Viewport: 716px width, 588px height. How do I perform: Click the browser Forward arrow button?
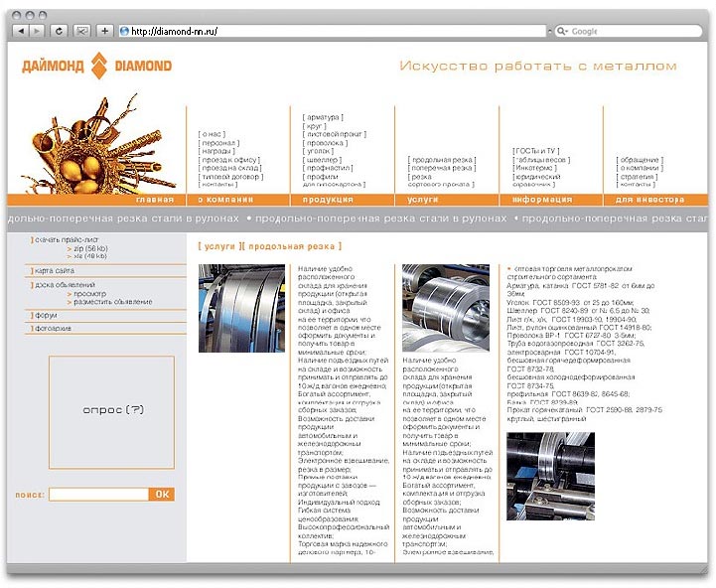point(36,31)
